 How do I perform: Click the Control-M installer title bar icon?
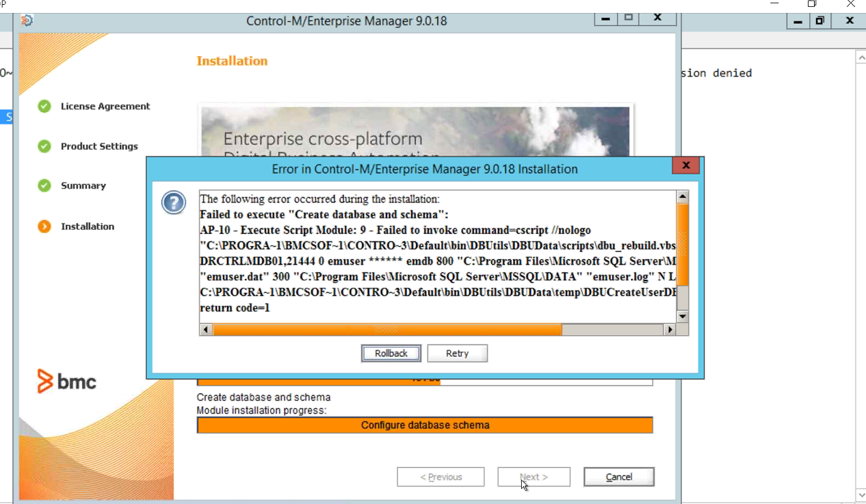[x=27, y=21]
